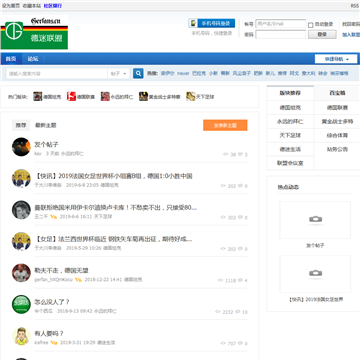Click the avatar beside the 【快讯】 post
Viewport: 360px width, 360px height.
coord(21,178)
